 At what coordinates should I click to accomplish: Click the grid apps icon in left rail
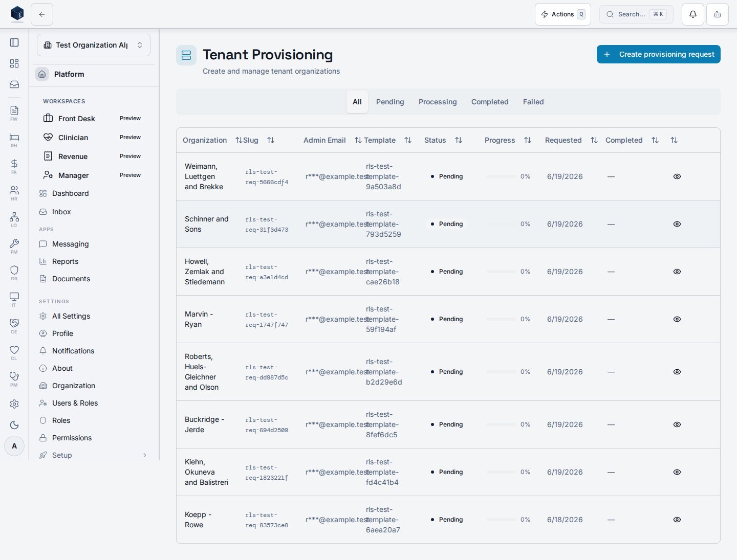[x=14, y=63]
